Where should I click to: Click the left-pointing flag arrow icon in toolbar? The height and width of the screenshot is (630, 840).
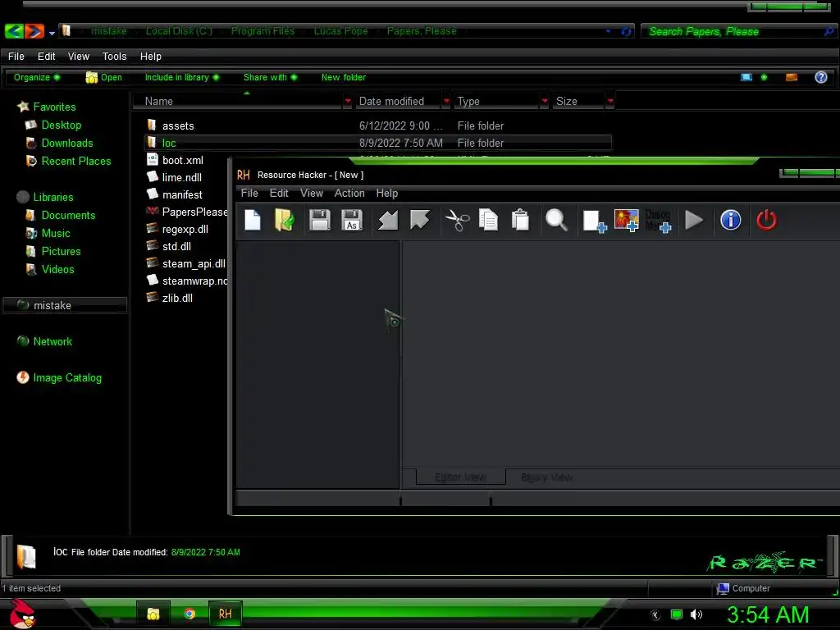tap(388, 220)
